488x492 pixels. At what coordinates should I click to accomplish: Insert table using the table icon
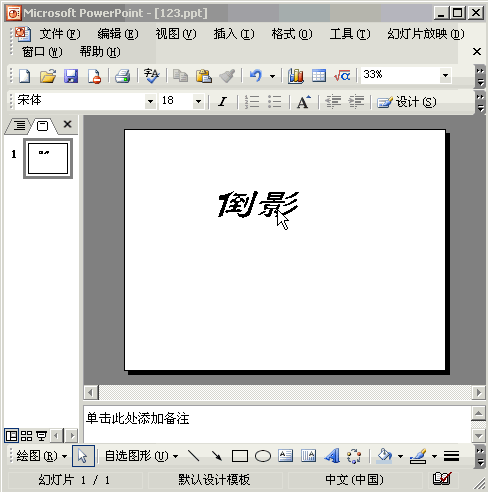tap(319, 76)
